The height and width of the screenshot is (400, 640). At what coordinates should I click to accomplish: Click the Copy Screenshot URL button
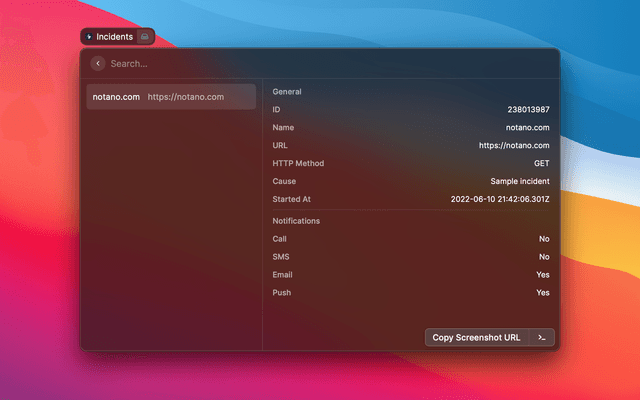[x=476, y=338]
